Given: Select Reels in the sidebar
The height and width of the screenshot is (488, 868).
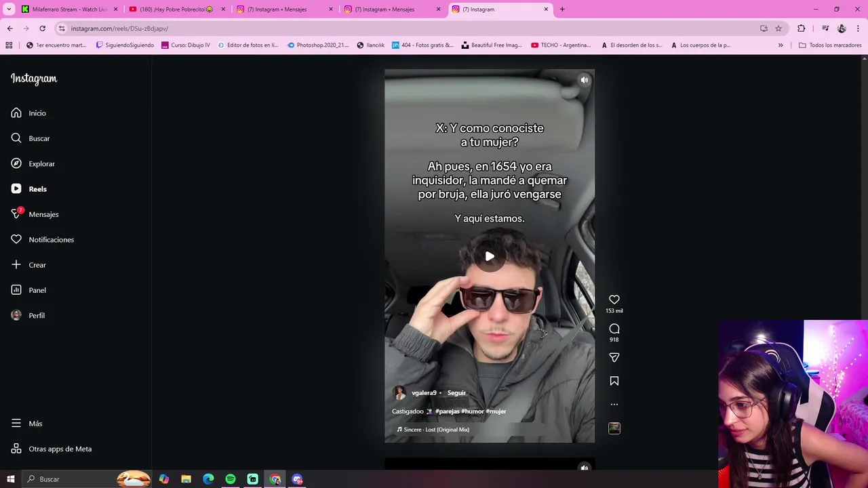Looking at the screenshot, I should pos(28,189).
